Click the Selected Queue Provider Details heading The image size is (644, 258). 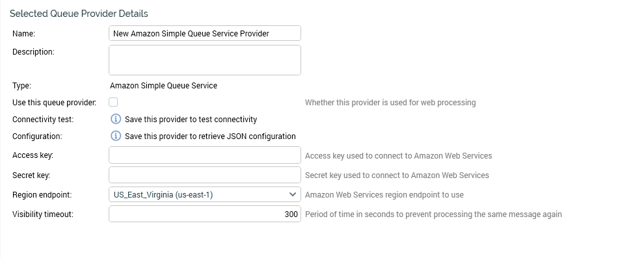click(79, 14)
